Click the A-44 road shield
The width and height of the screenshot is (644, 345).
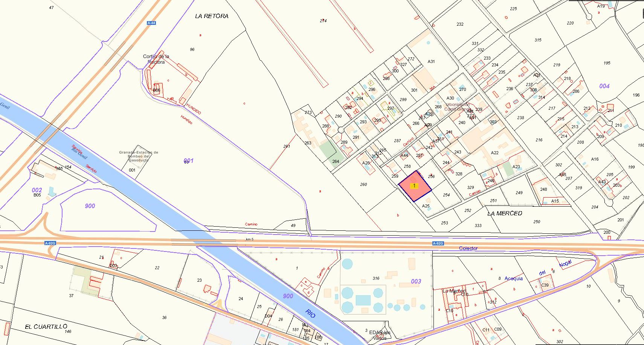(x=151, y=23)
